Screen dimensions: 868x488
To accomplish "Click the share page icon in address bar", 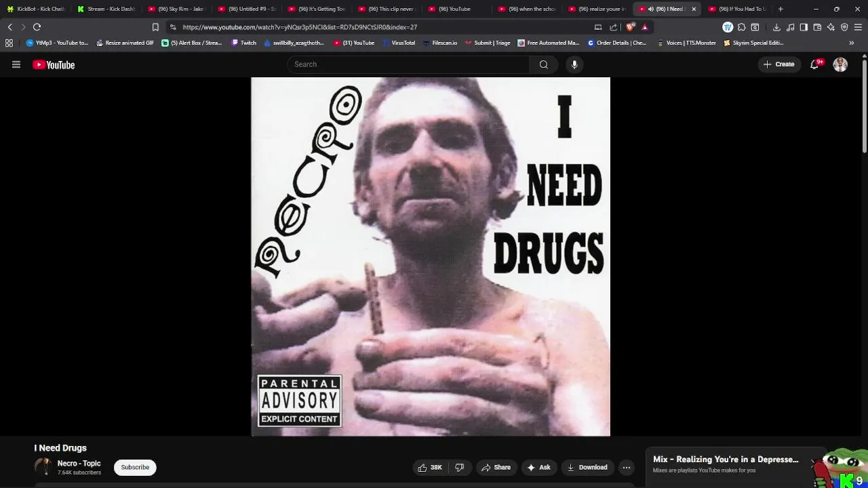I will point(614,27).
